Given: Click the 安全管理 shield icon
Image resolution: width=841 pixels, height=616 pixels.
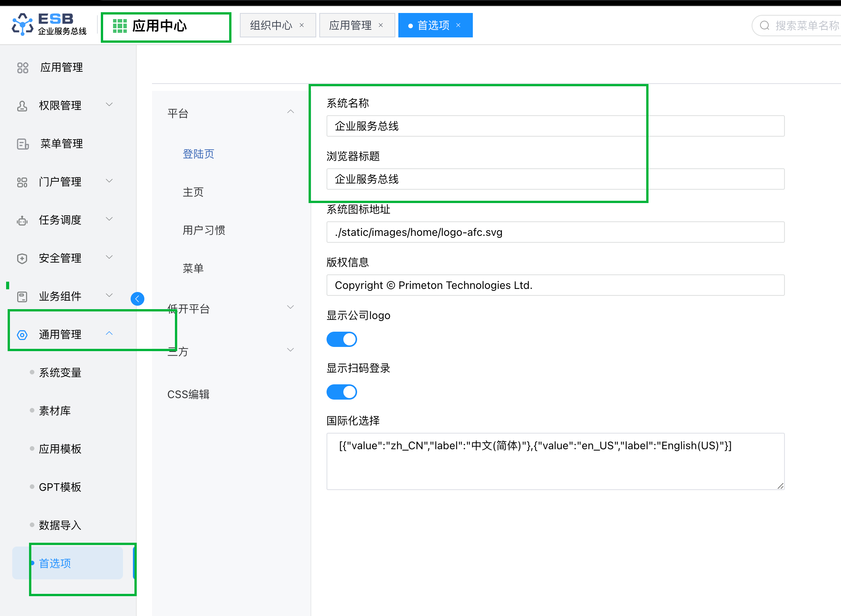Looking at the screenshot, I should 22,258.
